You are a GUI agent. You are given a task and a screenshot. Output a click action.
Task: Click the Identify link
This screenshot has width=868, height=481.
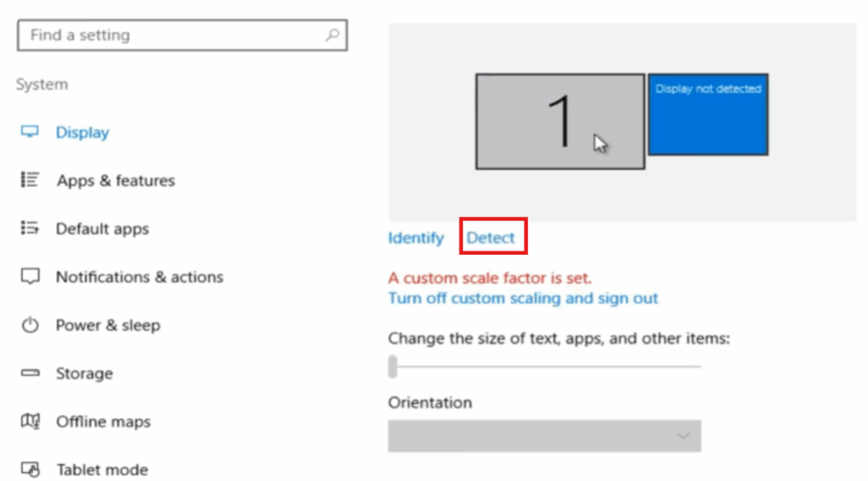pos(415,238)
